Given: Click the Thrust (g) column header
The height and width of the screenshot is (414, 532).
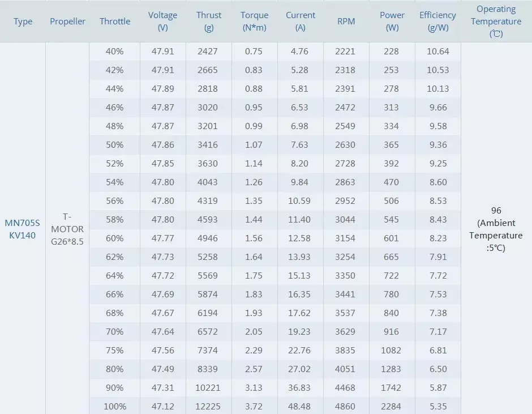Looking at the screenshot, I should 209,22.
